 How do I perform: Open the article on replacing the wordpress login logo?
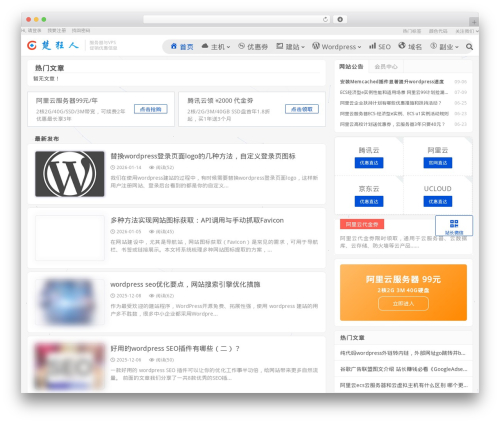[x=203, y=156]
